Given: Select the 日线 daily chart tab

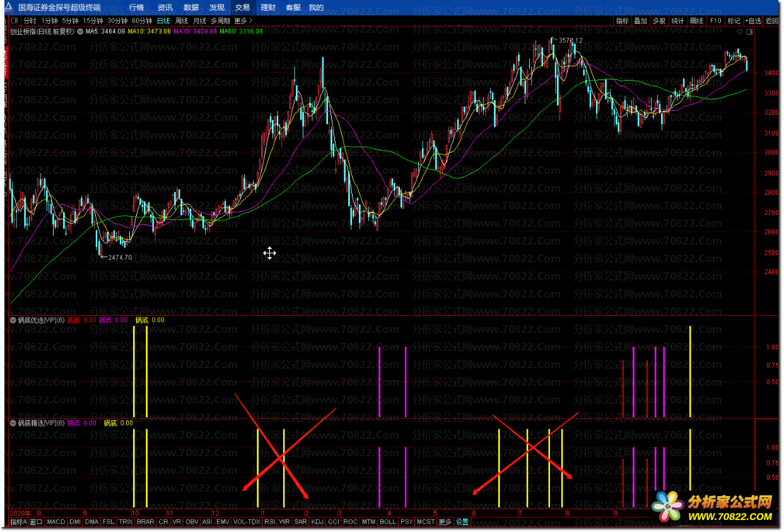Looking at the screenshot, I should (163, 20).
